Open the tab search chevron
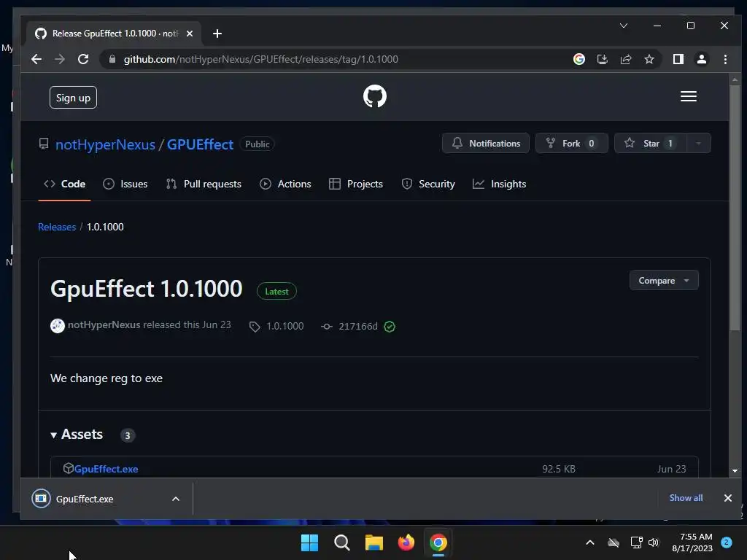 pos(624,26)
